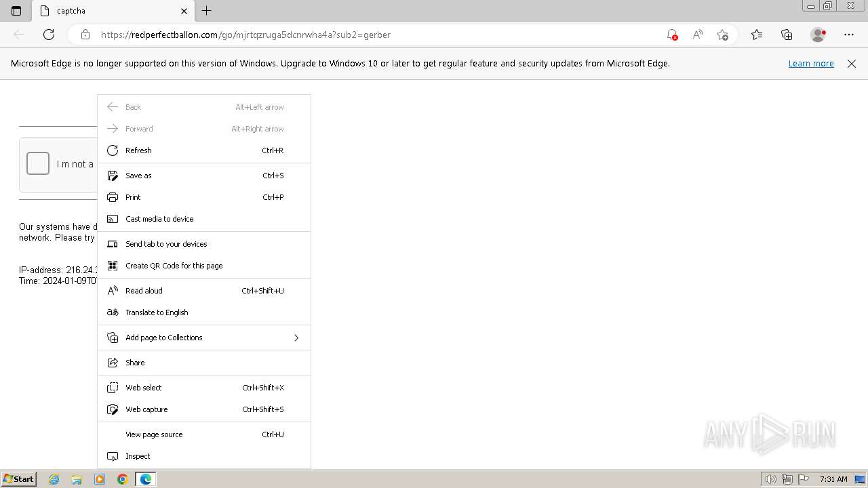Image resolution: width=868 pixels, height=488 pixels.
Task: Choose Inspect from context menu
Action: (x=204, y=456)
